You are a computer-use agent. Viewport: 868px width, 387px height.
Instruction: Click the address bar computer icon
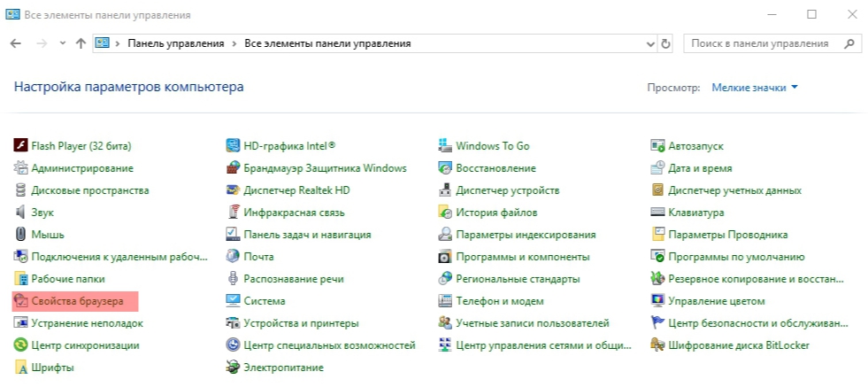(102, 43)
